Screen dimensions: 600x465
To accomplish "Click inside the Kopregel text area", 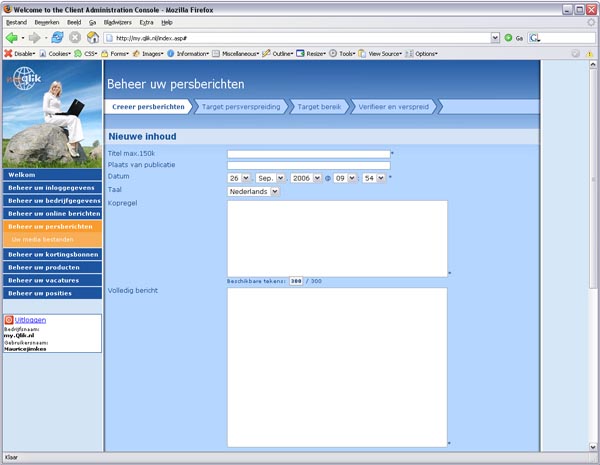I will pyautogui.click(x=337, y=238).
